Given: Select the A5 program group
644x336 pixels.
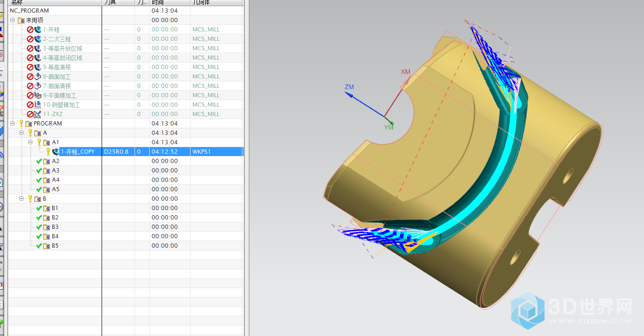Looking at the screenshot, I should [x=56, y=189].
